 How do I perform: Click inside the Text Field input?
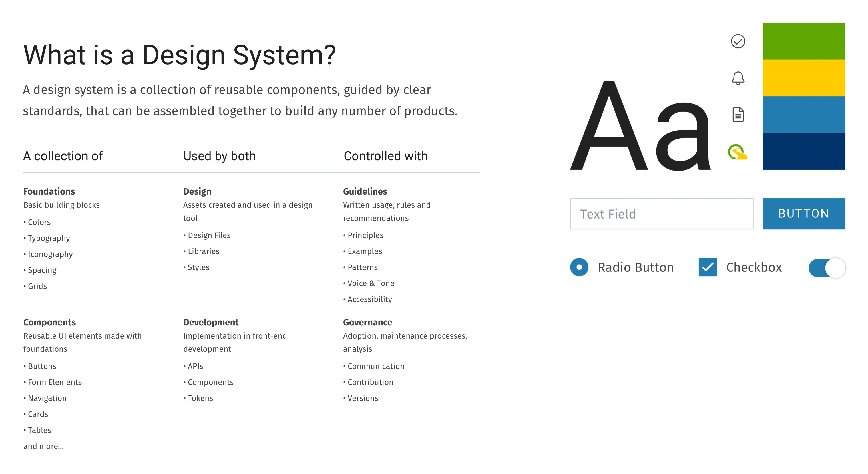662,214
